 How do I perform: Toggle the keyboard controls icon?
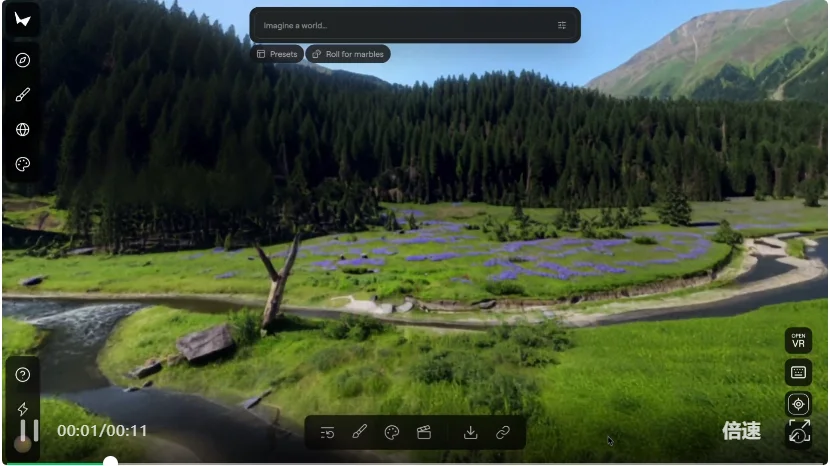(798, 372)
